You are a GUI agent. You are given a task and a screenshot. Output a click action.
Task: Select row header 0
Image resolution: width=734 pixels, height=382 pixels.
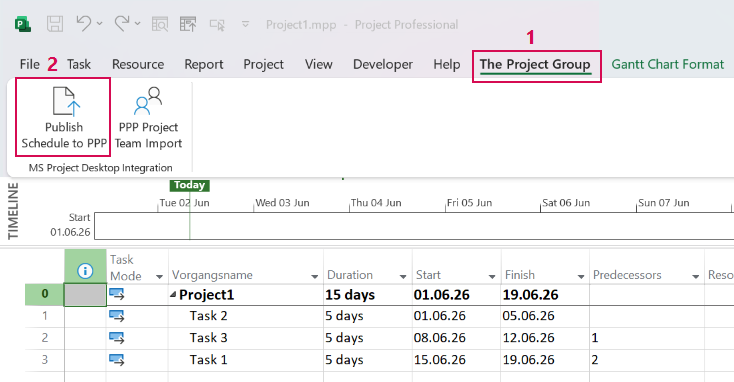[x=44, y=294]
